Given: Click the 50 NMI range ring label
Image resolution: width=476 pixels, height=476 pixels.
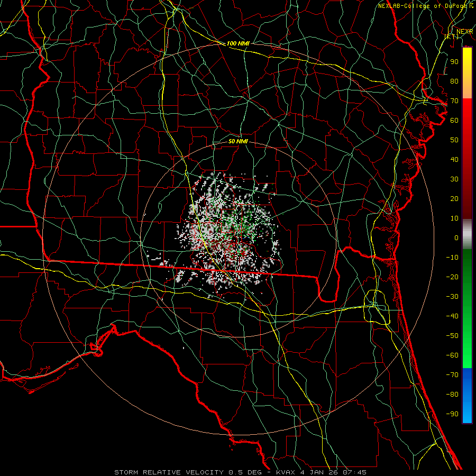Looking at the screenshot, I should (238, 141).
